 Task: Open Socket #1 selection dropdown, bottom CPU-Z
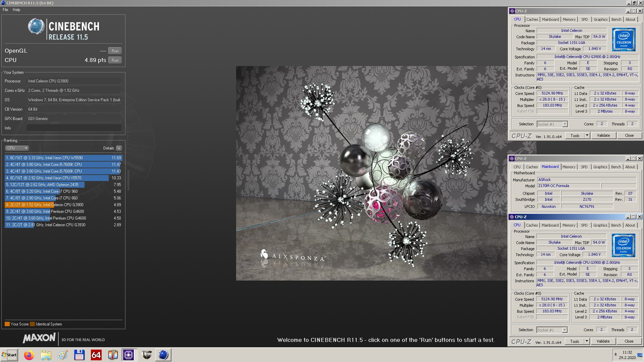point(552,330)
